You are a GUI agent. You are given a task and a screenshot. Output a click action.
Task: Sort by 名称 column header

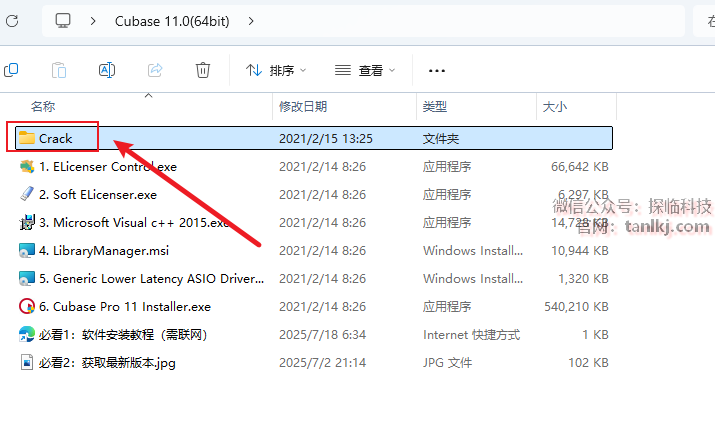pyautogui.click(x=43, y=107)
